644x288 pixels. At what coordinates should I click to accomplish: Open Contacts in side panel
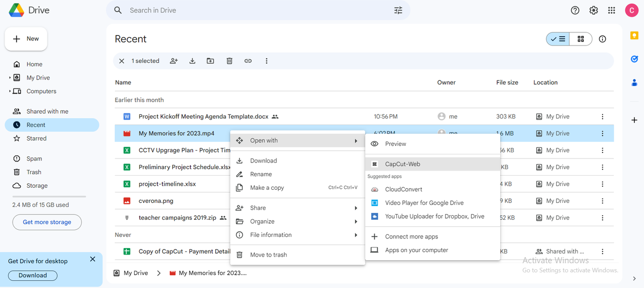point(634,83)
